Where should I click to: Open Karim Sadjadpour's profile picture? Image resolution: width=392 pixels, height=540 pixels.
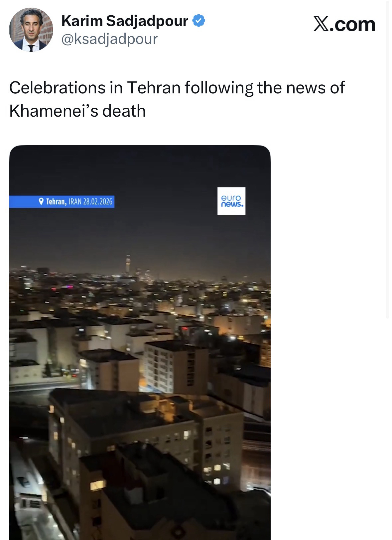tap(31, 30)
